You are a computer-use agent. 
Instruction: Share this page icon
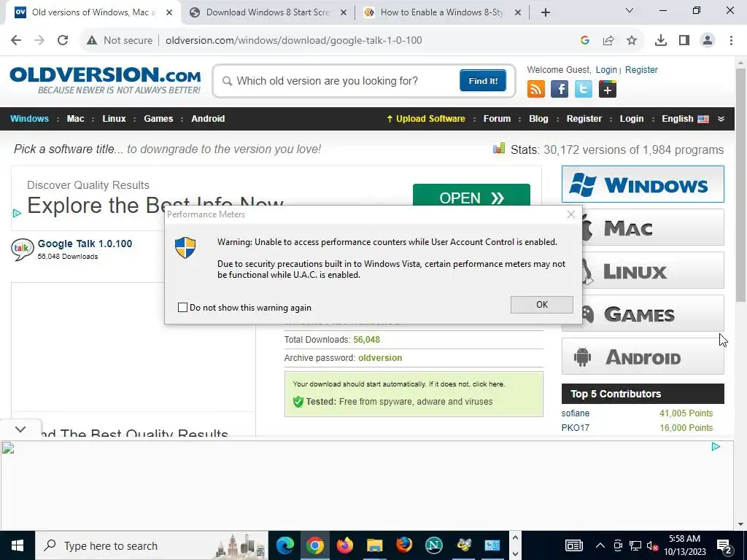pos(608,41)
